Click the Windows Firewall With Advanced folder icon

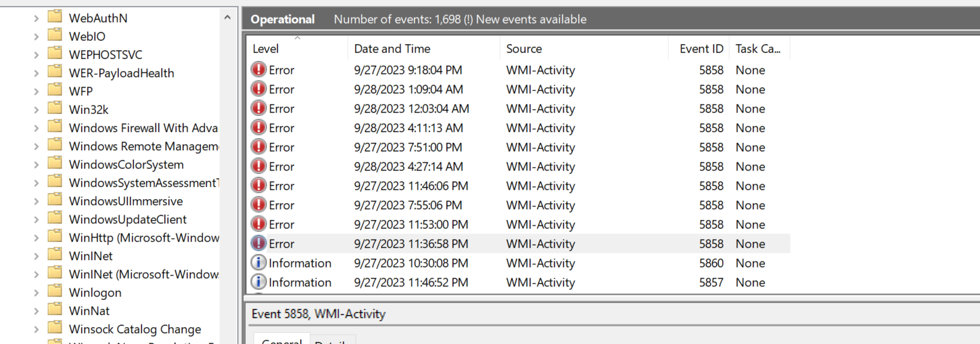(55, 127)
